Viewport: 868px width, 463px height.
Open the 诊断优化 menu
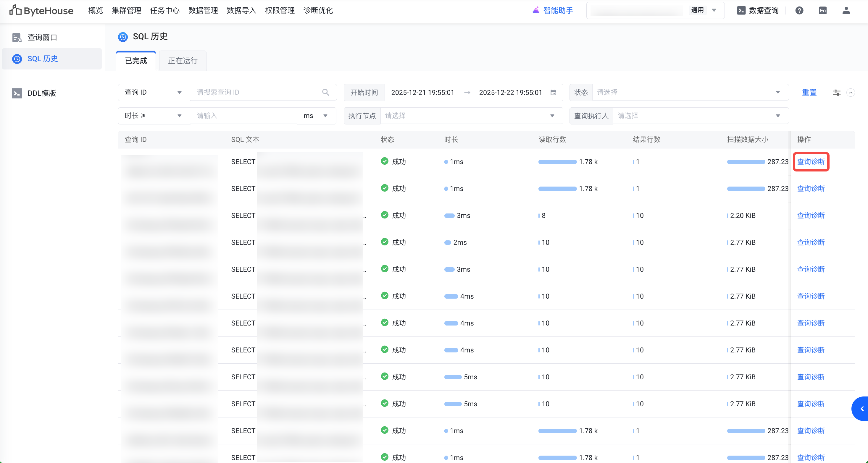click(318, 10)
